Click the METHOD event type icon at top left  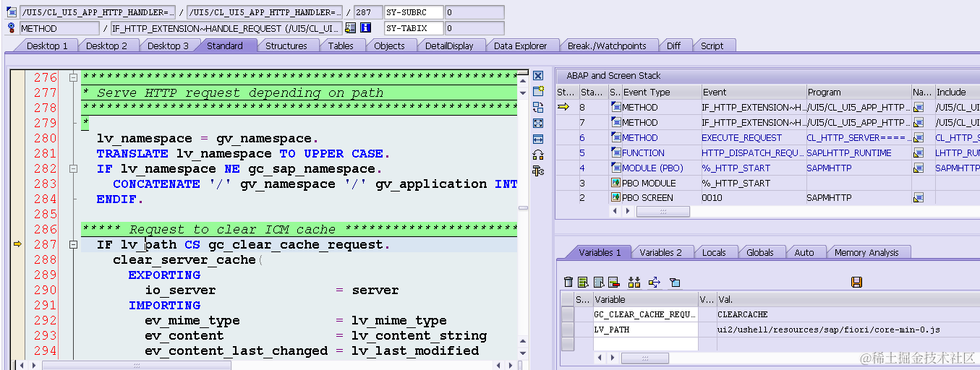click(11, 27)
